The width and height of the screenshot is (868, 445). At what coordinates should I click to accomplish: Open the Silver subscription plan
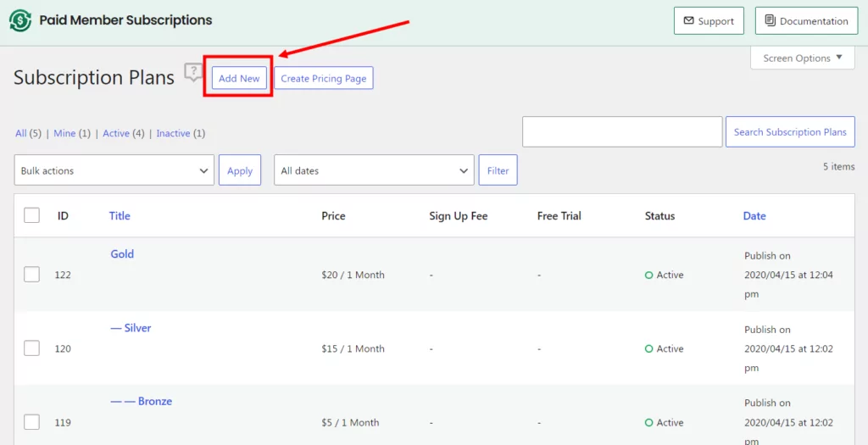(131, 328)
